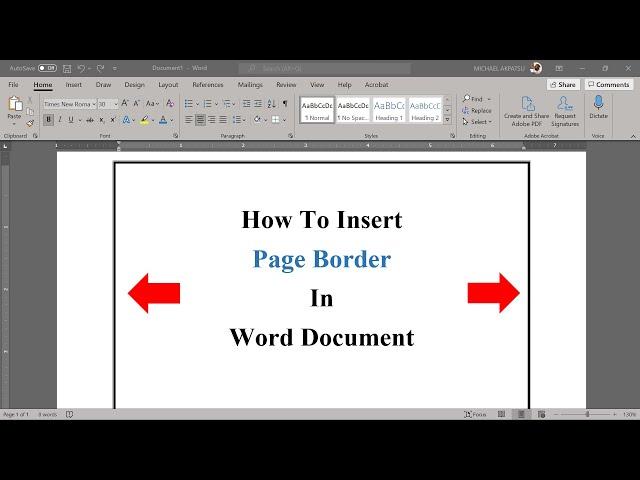Click the Text Effects glowing A icon
640x480 pixels.
(127, 120)
